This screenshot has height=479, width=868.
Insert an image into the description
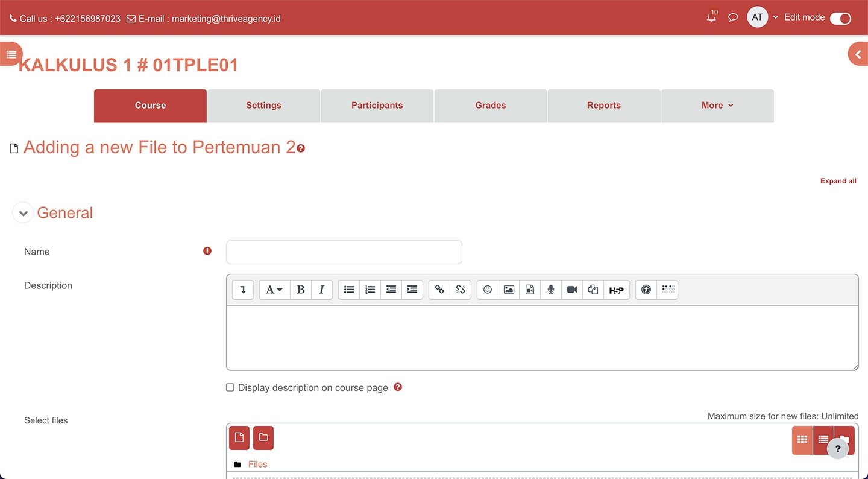(509, 290)
